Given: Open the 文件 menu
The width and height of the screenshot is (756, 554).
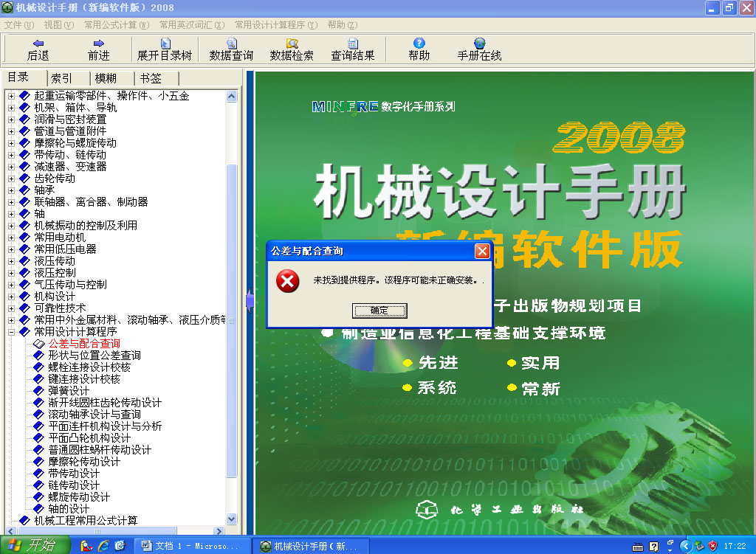Looking at the screenshot, I should (x=19, y=24).
